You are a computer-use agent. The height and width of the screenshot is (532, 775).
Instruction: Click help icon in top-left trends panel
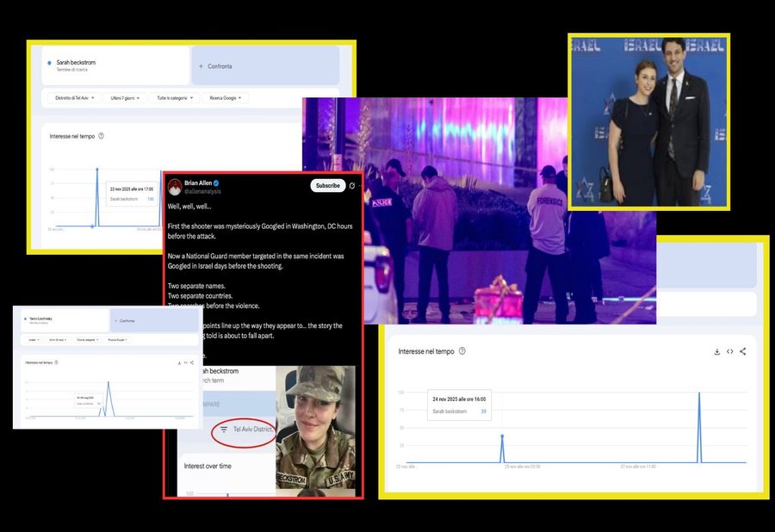pyautogui.click(x=102, y=136)
